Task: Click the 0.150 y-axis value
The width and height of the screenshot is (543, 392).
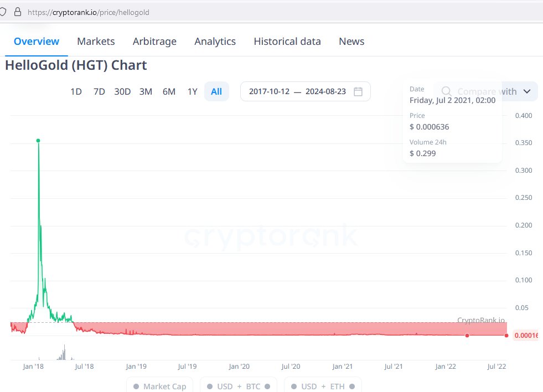Action: click(524, 253)
